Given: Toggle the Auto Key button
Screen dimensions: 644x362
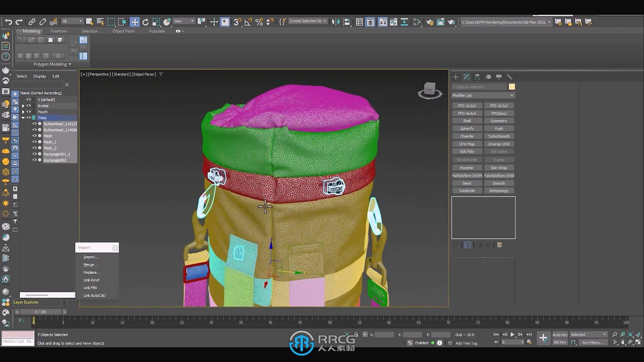Looking at the screenshot, I should (560, 335).
